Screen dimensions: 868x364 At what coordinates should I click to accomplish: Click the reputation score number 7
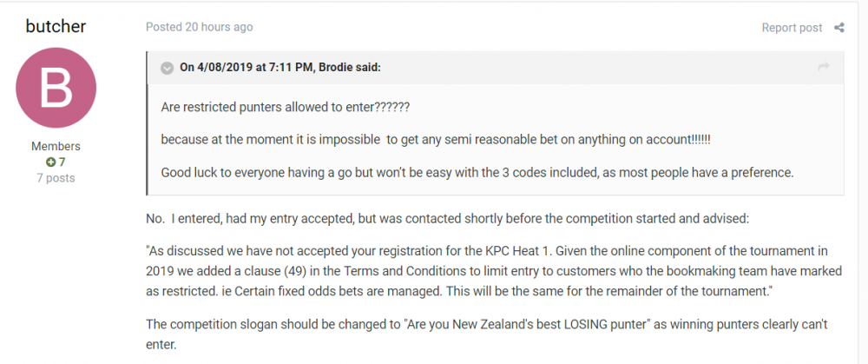tap(62, 162)
